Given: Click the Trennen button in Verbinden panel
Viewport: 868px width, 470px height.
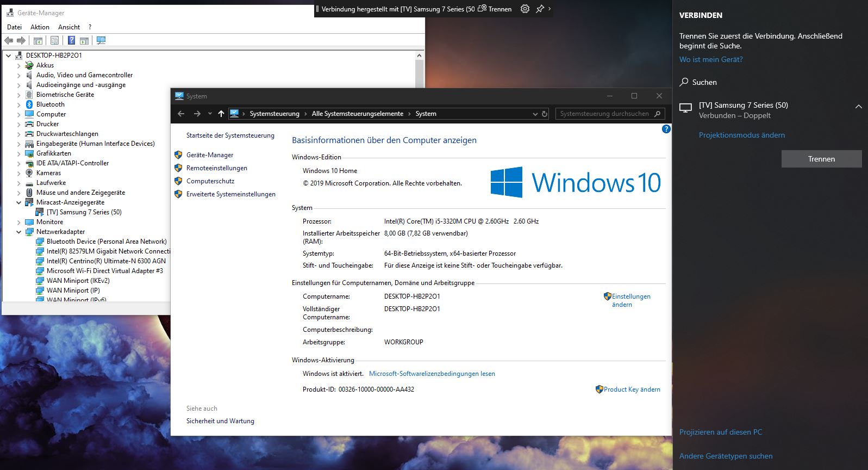Looking at the screenshot, I should coord(821,159).
